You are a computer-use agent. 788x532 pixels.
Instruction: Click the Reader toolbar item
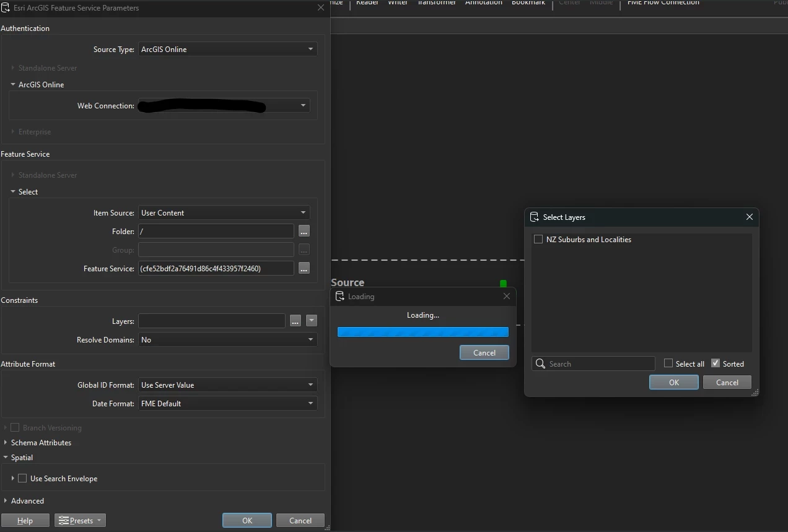367,3
